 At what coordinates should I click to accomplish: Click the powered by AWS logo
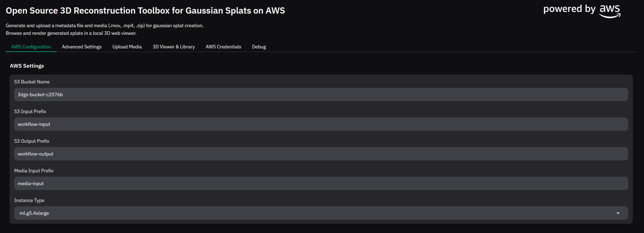coord(582,11)
